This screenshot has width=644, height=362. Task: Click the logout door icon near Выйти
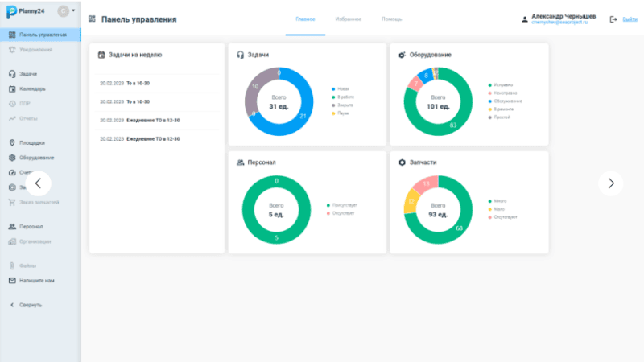613,19
